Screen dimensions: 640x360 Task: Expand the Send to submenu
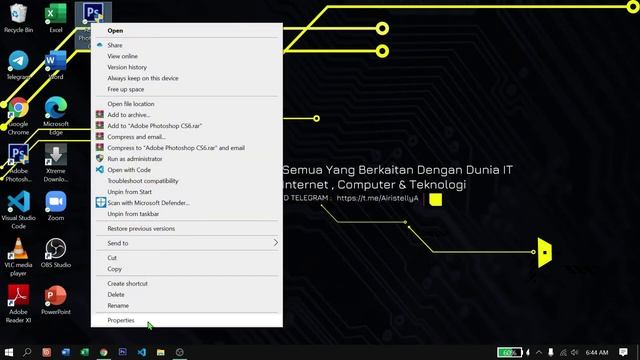click(x=187, y=243)
